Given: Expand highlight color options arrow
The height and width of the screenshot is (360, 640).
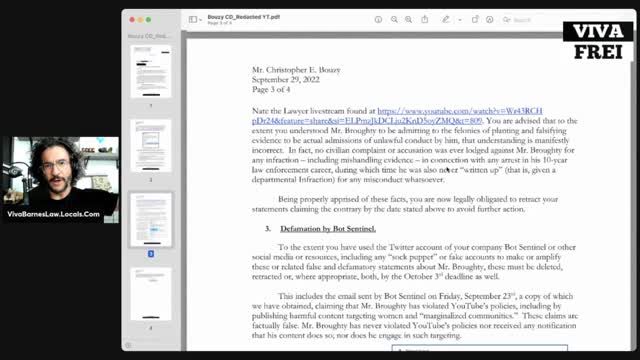Looking at the screenshot, I should tap(460, 20).
